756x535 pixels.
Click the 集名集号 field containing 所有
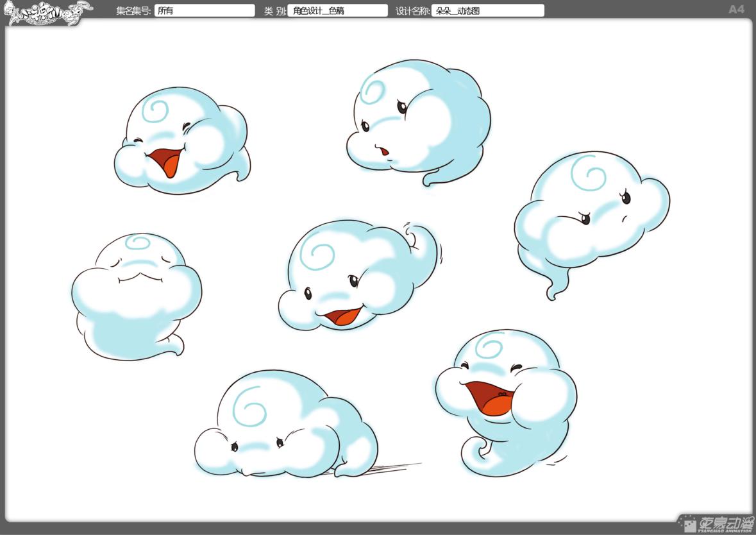click(x=205, y=11)
